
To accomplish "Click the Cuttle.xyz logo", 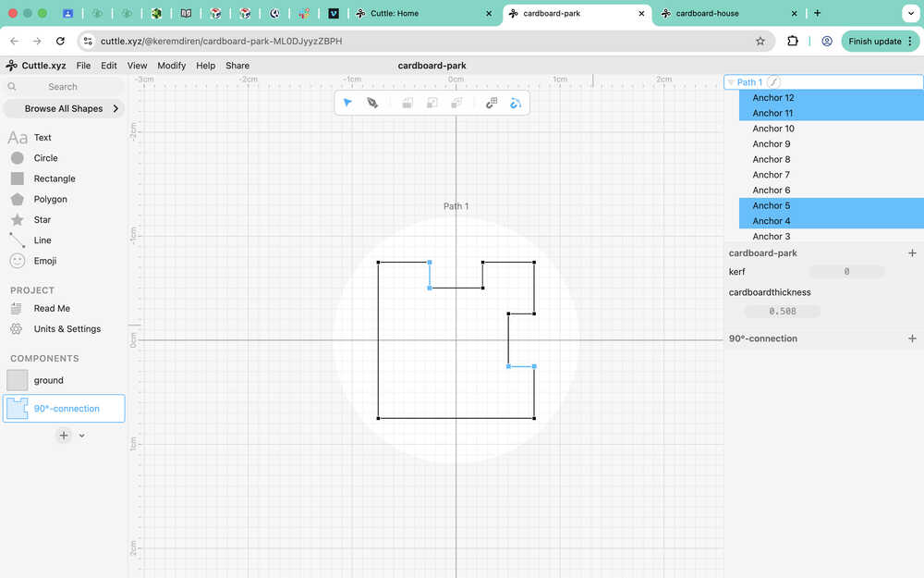I will tap(35, 66).
